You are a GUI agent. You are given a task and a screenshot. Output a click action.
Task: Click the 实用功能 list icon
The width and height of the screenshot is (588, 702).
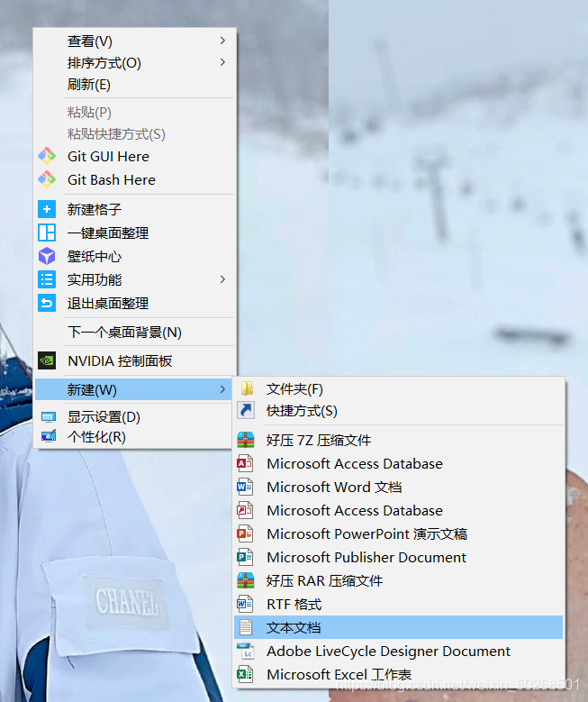(47, 279)
